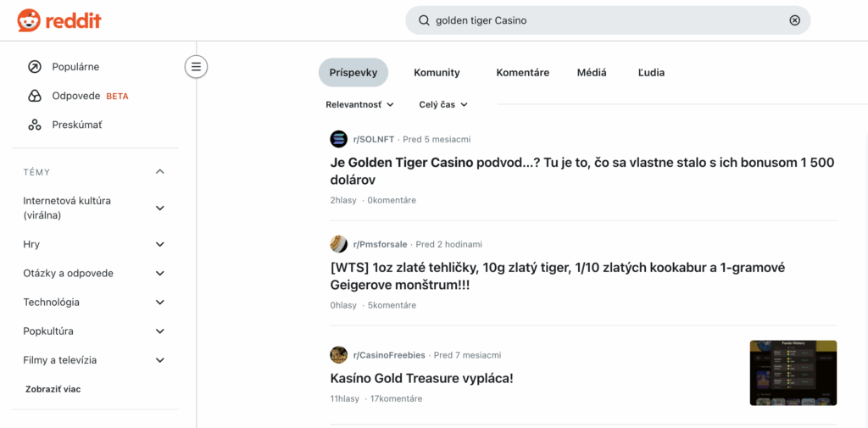Open the Gold Treasure post thumbnail
This screenshot has width=868, height=428.
pos(793,373)
